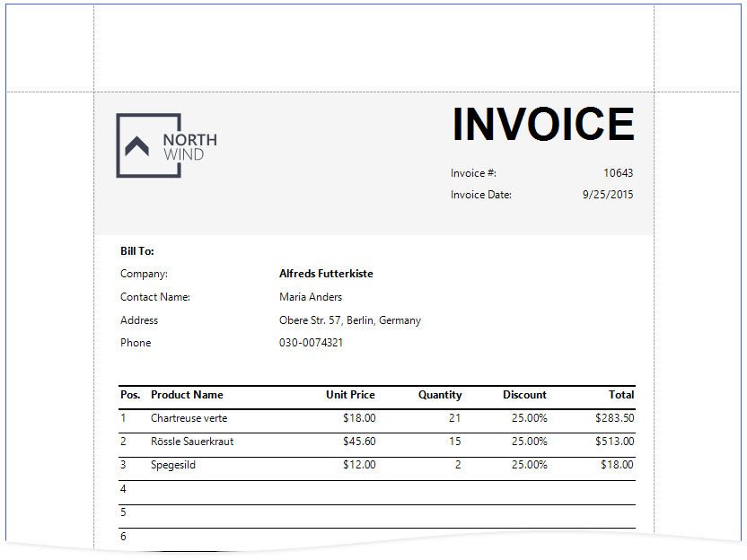
Task: Select contact name Maria Anders
Action: click(x=311, y=297)
